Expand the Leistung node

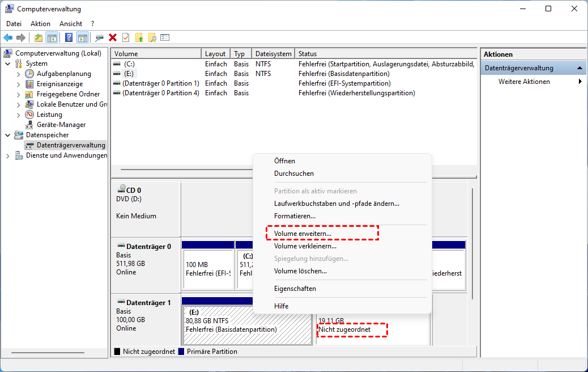click(18, 115)
